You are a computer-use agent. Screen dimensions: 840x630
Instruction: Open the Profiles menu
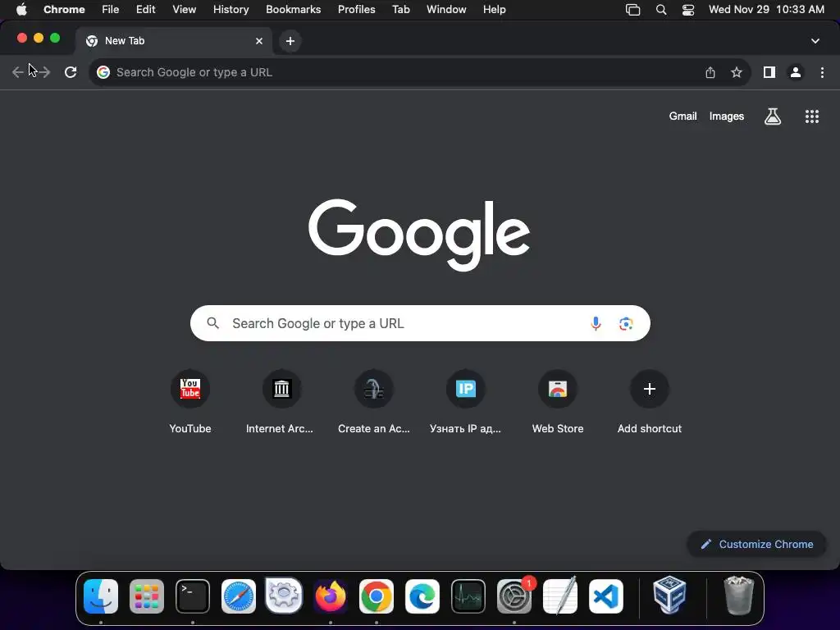tap(356, 10)
